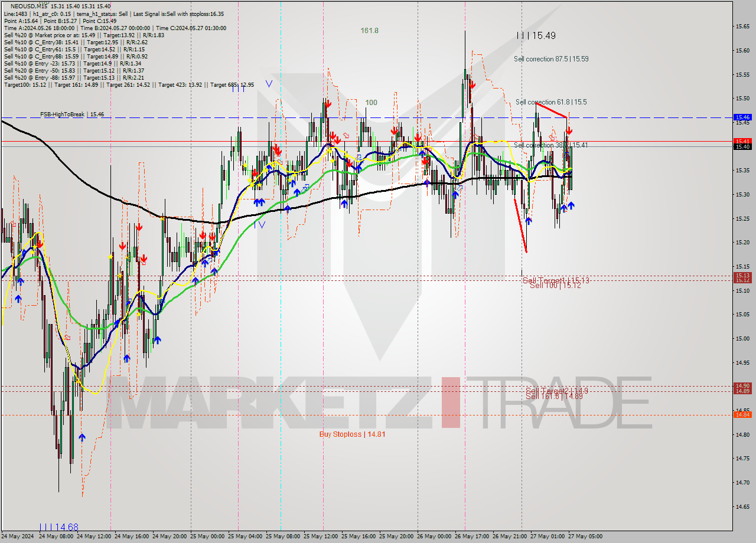Click the 15.00 price axis label

(x=742, y=338)
